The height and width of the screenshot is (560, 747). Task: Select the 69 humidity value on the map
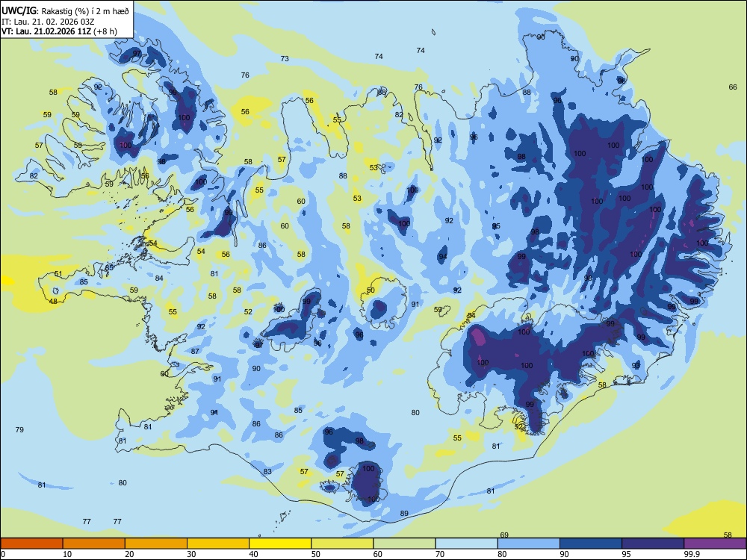point(504,535)
